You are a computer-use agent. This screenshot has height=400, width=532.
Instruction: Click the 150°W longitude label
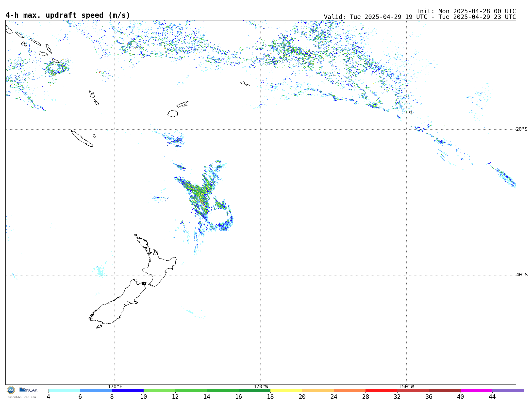[x=406, y=387]
